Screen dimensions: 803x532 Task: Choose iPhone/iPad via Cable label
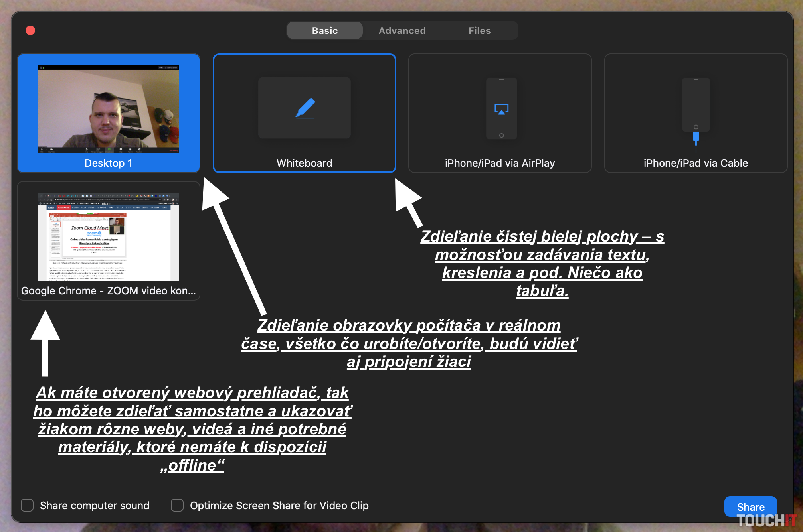point(695,163)
